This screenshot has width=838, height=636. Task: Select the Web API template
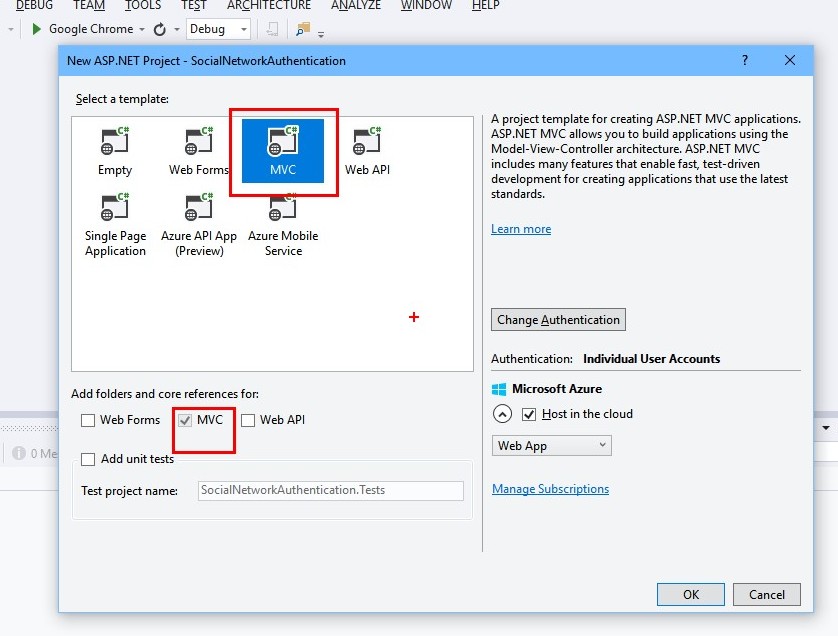[367, 151]
